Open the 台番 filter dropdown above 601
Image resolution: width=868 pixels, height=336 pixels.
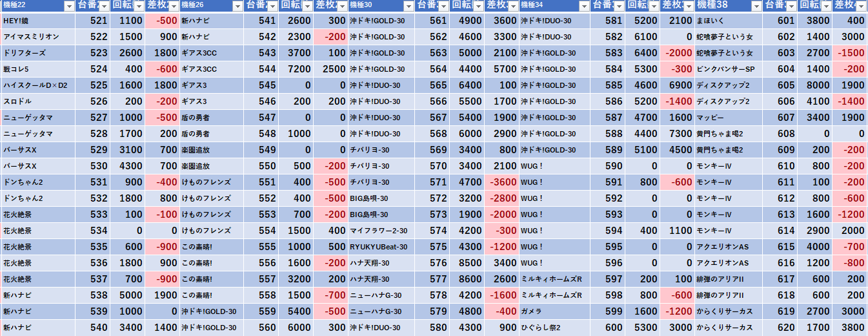[791, 6]
